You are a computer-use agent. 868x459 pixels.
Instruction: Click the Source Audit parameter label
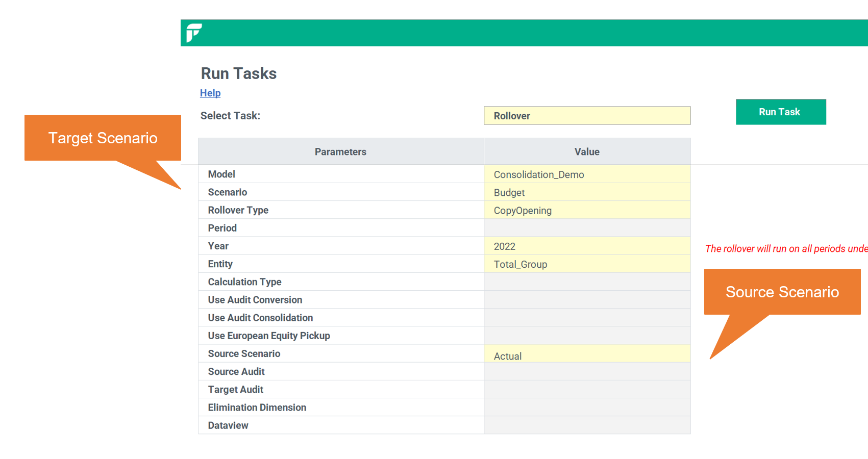(x=236, y=371)
